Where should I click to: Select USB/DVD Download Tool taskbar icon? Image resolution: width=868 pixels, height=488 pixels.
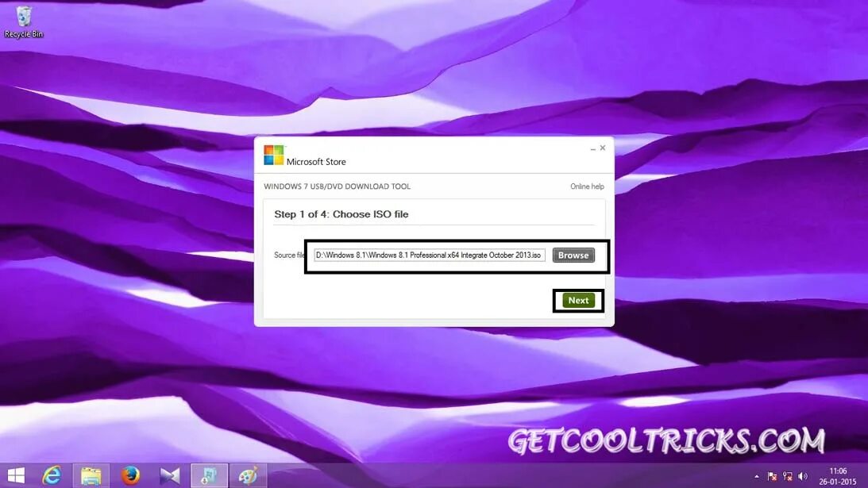click(x=209, y=475)
